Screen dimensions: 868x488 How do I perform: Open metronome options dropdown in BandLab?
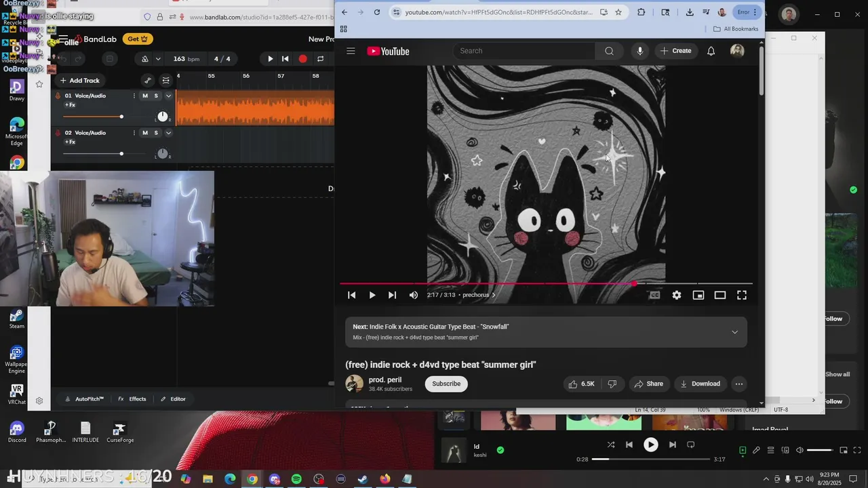(158, 59)
